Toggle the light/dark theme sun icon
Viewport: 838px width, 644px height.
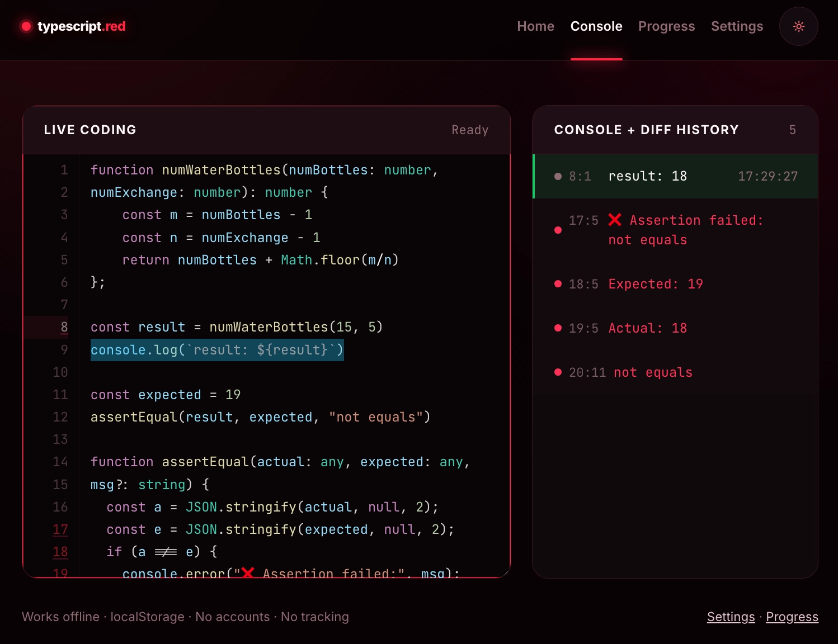[798, 26]
